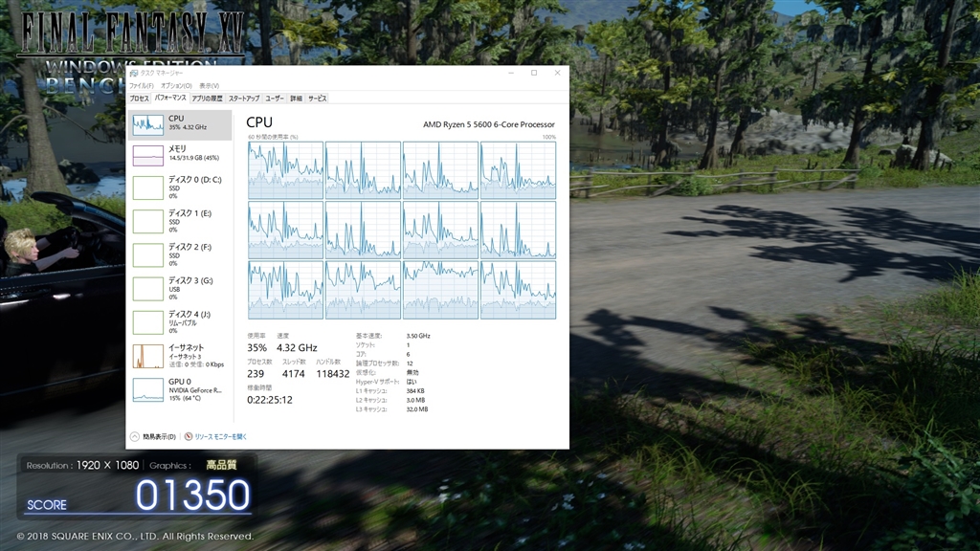Viewport: 980px width, 551px height.
Task: Select ディスク 1 (E:) in the sidebar
Action: [x=180, y=221]
